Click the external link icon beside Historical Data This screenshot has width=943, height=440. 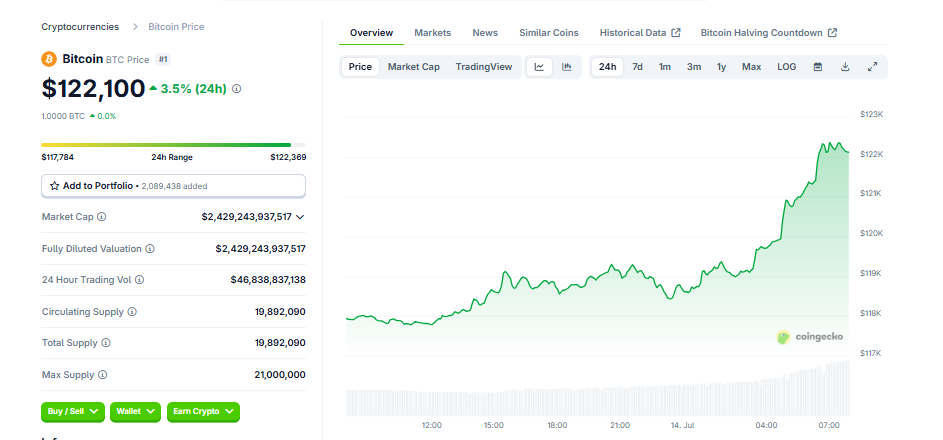(676, 32)
